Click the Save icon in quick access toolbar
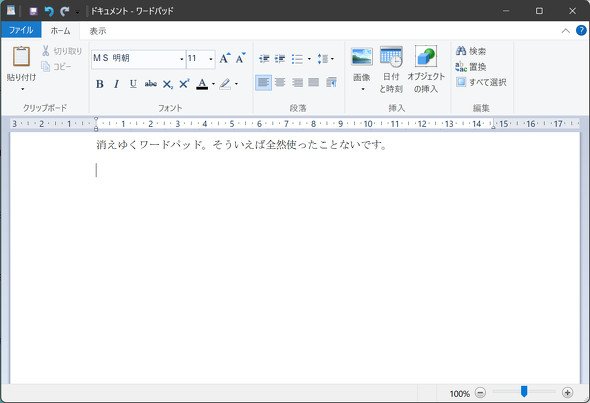The image size is (590, 403). point(33,11)
